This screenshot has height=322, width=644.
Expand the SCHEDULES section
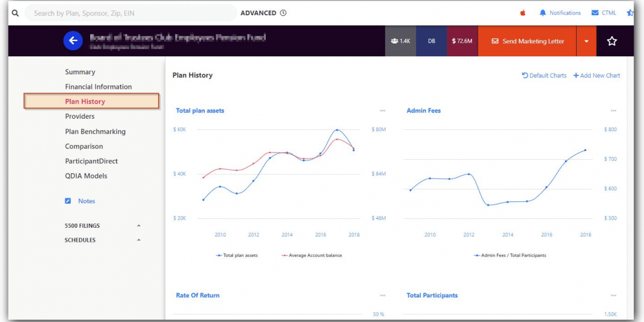[139, 240]
